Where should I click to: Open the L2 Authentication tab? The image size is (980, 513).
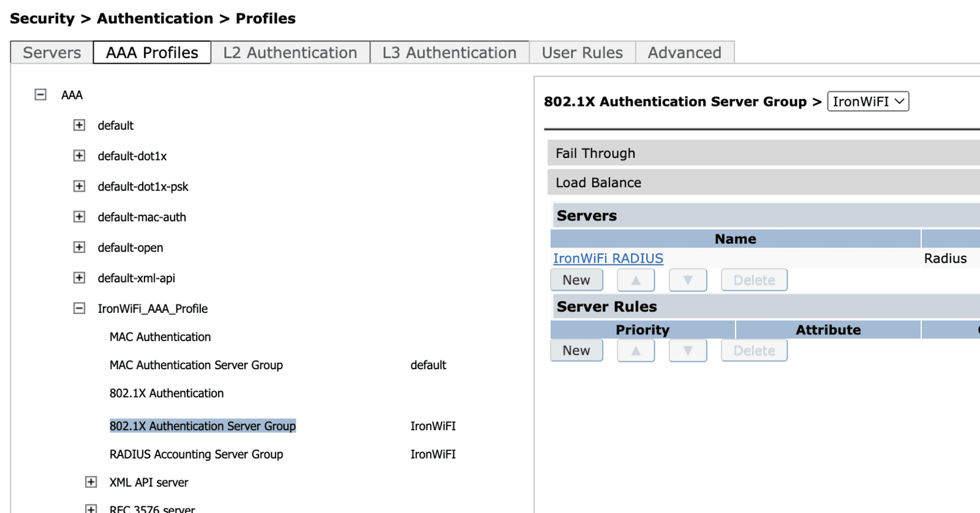[290, 53]
